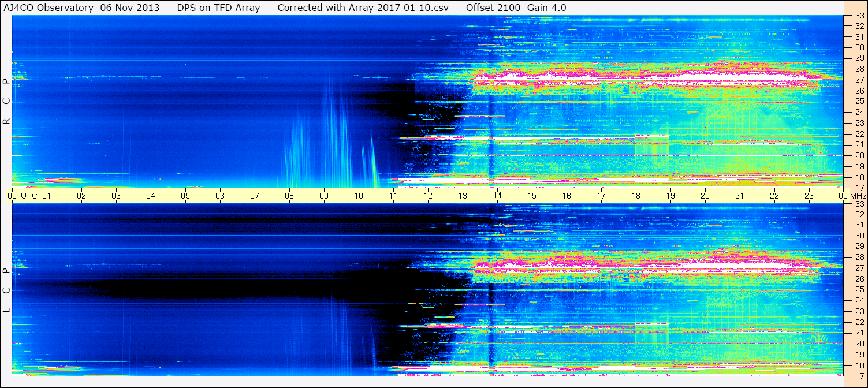Click the AJ4CO Observatory title text
The image size is (868, 388).
tap(49, 8)
